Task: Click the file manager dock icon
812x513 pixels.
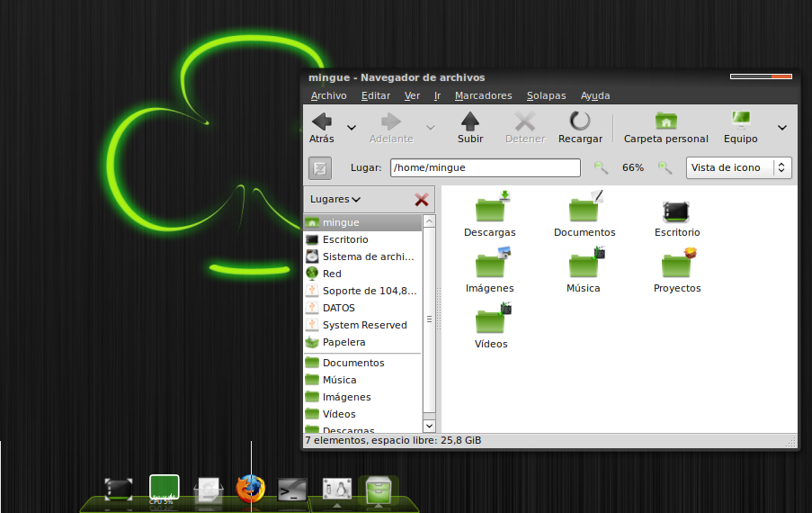Action: pos(378,490)
